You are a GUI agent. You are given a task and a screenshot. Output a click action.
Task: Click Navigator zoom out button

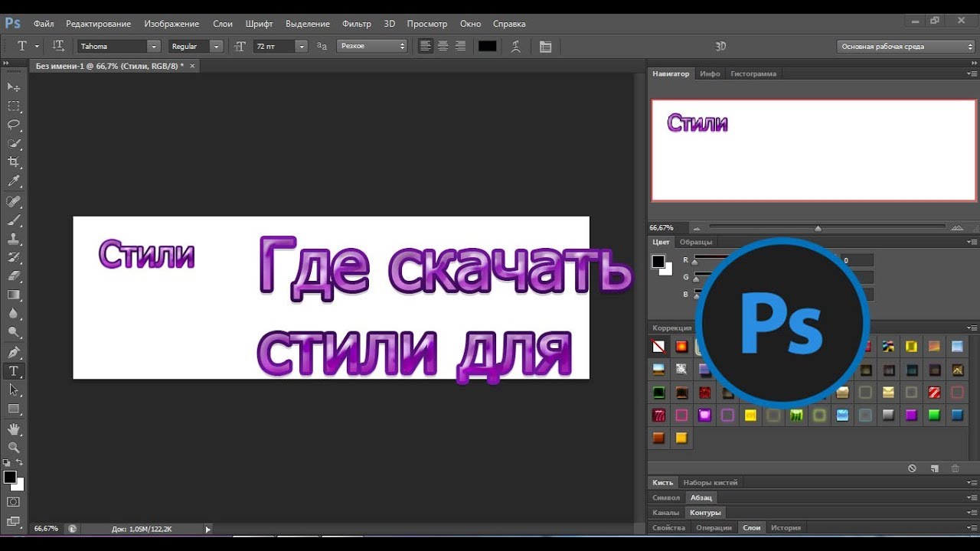[696, 227]
